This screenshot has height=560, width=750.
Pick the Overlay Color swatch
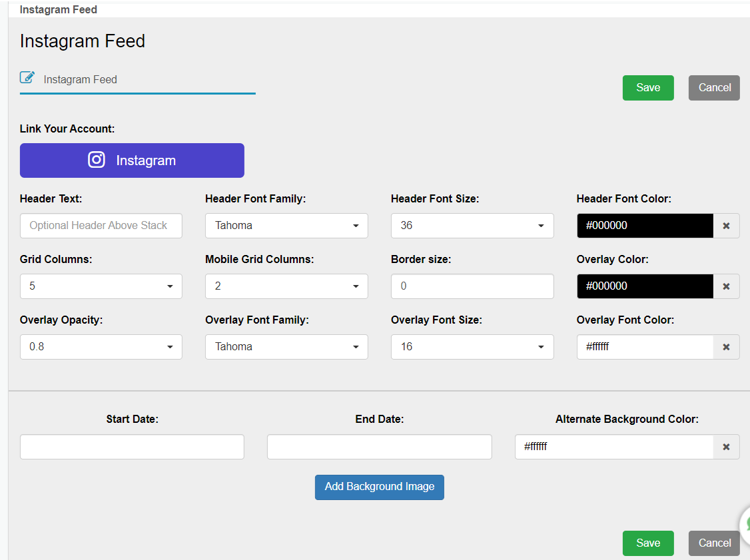[645, 286]
